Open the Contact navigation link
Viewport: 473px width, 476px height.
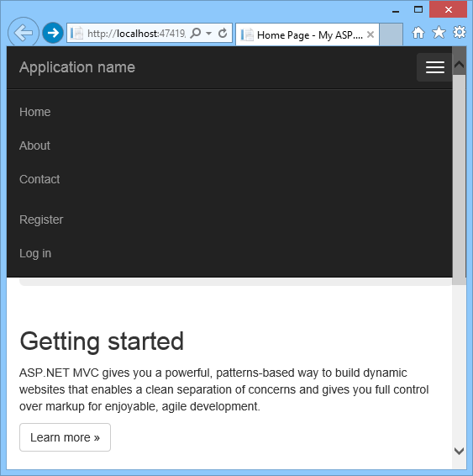pos(39,179)
